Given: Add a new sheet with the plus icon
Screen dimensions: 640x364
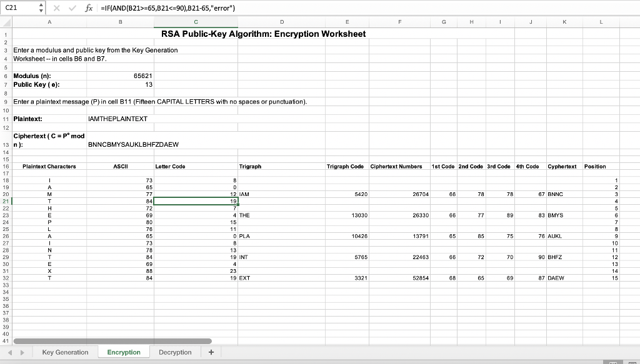Looking at the screenshot, I should click(x=211, y=352).
